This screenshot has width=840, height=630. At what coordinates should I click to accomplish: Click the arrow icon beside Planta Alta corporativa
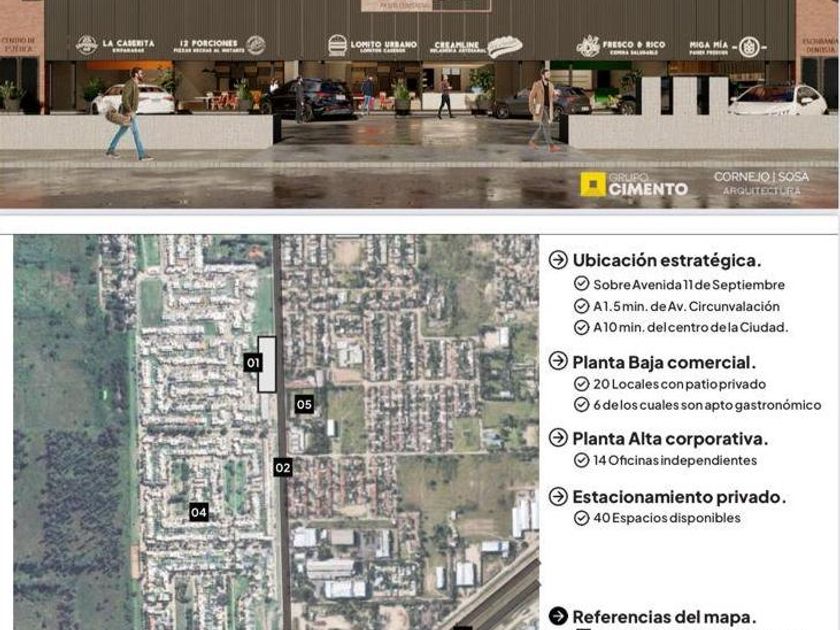coord(558,438)
